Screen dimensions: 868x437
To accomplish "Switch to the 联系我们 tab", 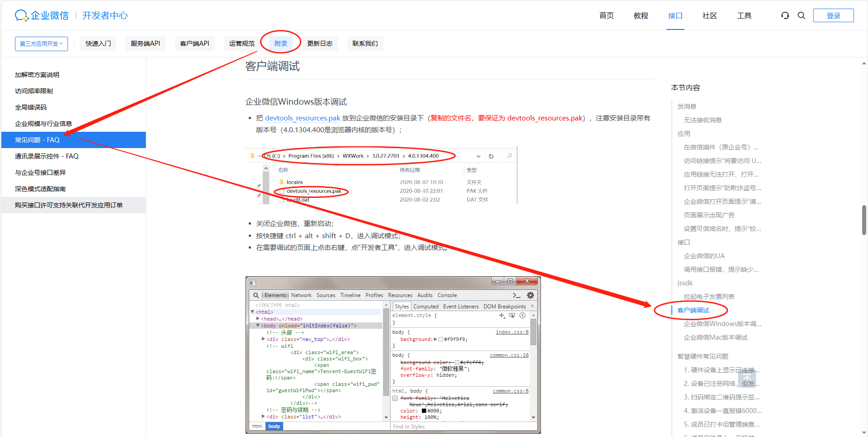I will (x=365, y=43).
